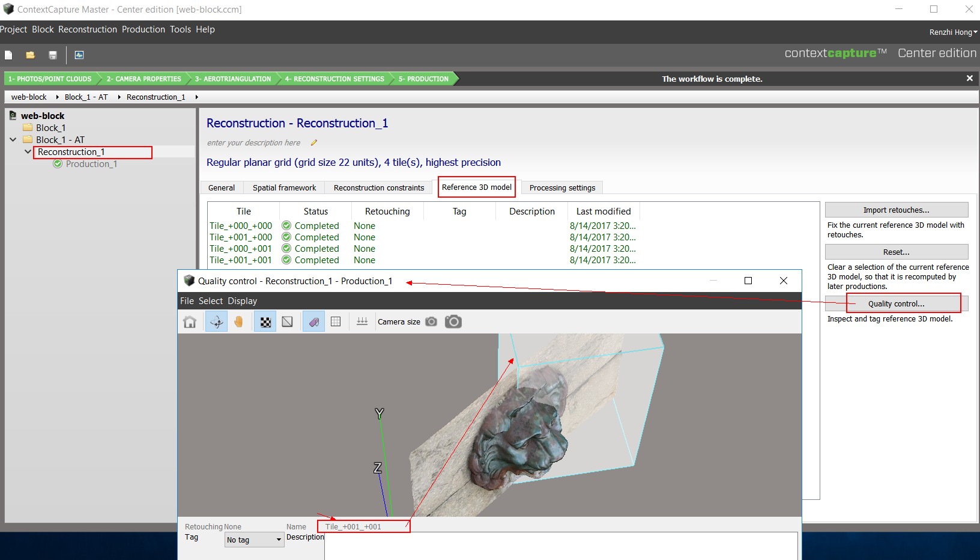
Task: Open the Renzhi Hong user dropdown
Action: pyautogui.click(x=953, y=32)
